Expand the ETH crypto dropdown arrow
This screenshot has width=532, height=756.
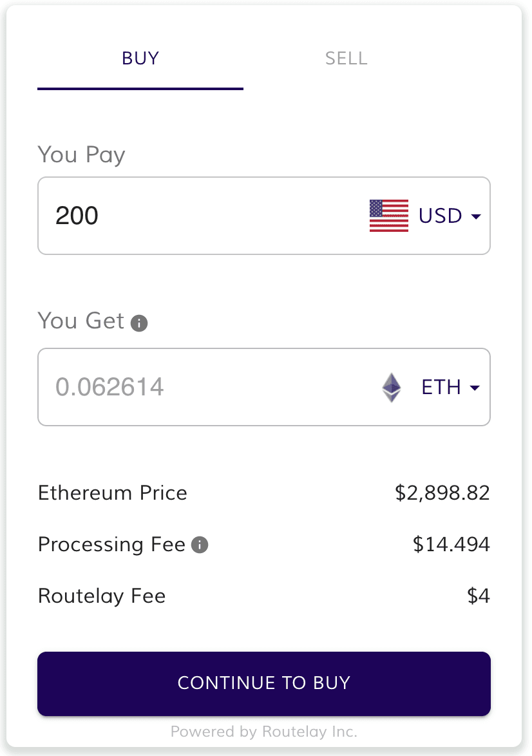point(475,388)
